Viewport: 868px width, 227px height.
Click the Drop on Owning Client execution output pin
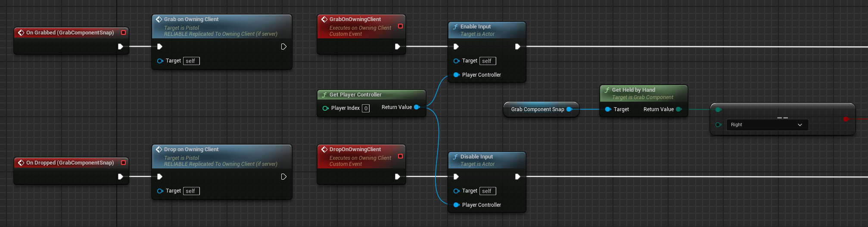coord(284,177)
